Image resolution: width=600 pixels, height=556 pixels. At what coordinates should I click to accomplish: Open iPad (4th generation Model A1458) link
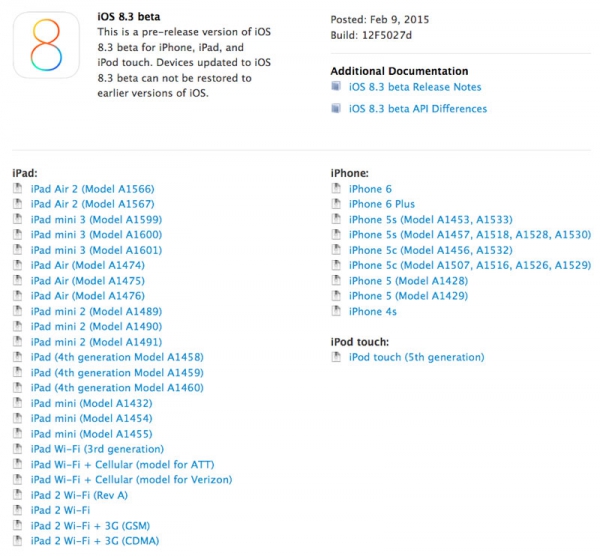[117, 357]
